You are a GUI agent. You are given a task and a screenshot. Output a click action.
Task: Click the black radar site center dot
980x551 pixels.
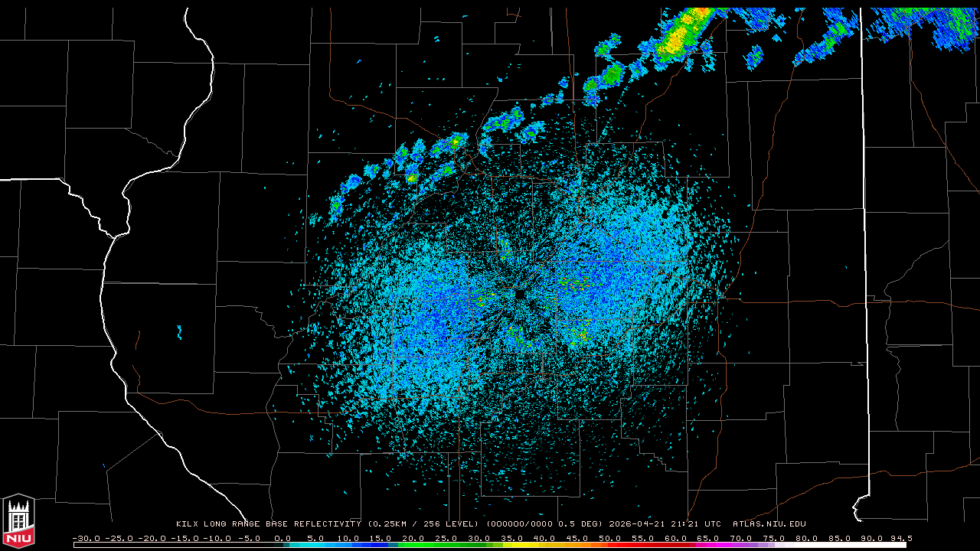tap(520, 294)
